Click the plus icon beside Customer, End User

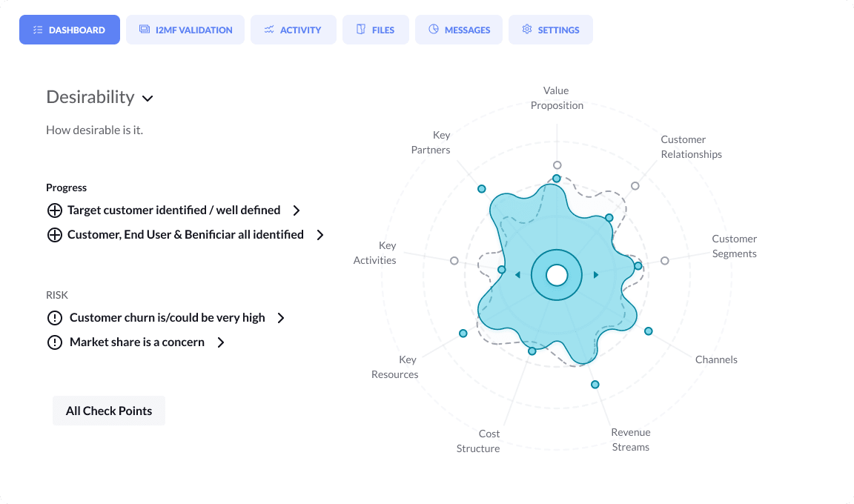54,235
